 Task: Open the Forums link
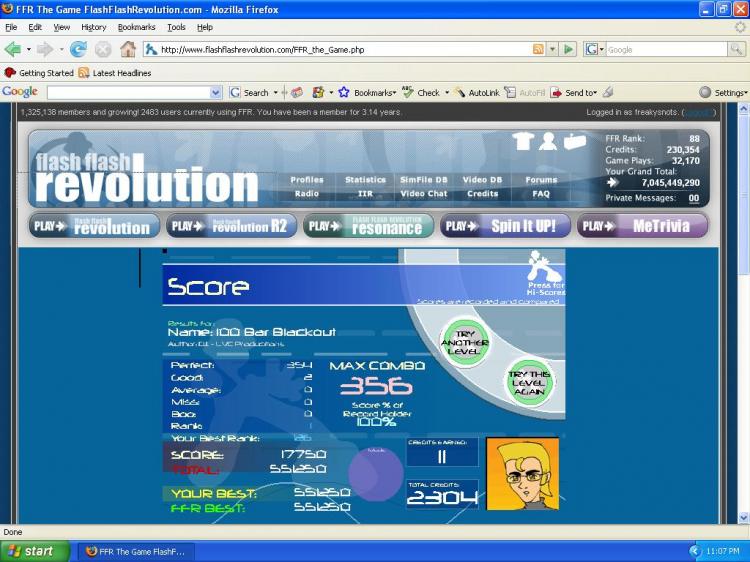(x=541, y=180)
